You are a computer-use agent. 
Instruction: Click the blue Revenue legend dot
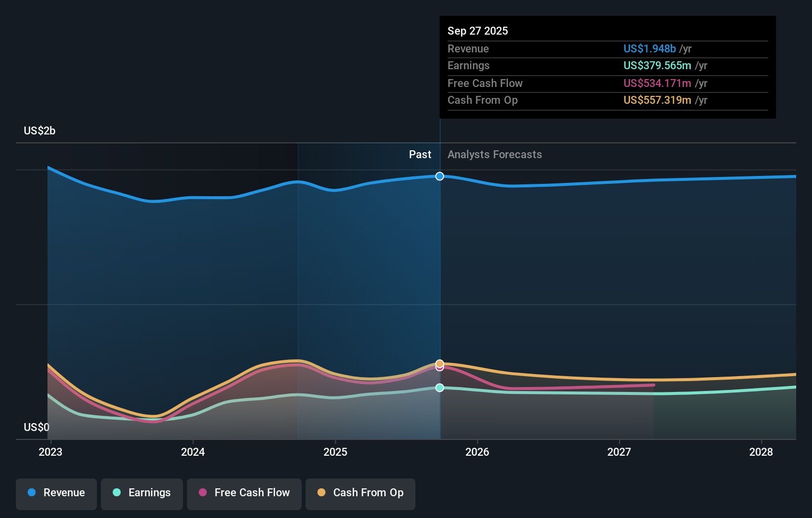point(31,493)
